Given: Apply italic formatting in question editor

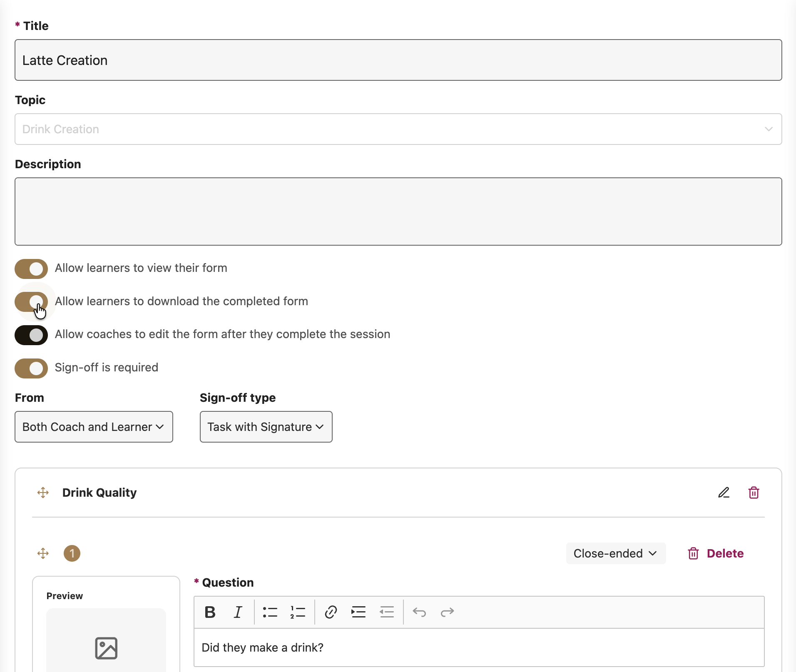Looking at the screenshot, I should (238, 612).
